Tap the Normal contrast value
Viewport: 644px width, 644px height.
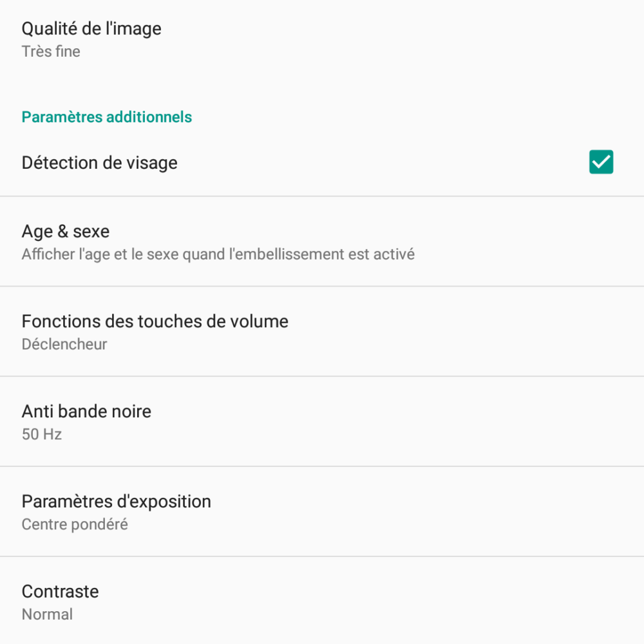[47, 614]
